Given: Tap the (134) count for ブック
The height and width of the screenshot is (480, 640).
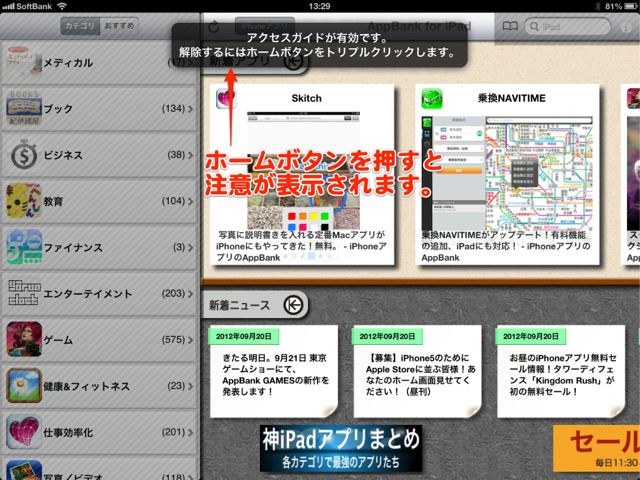Looking at the screenshot, I should tap(174, 109).
